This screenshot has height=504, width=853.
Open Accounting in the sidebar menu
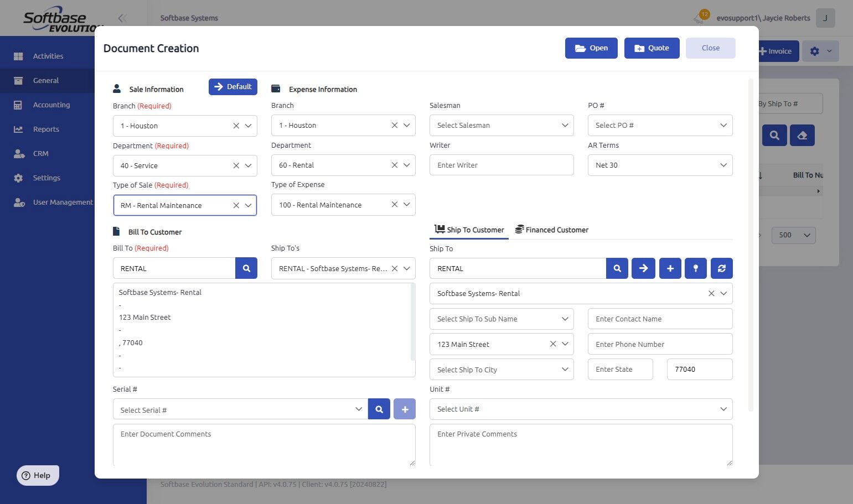[51, 105]
